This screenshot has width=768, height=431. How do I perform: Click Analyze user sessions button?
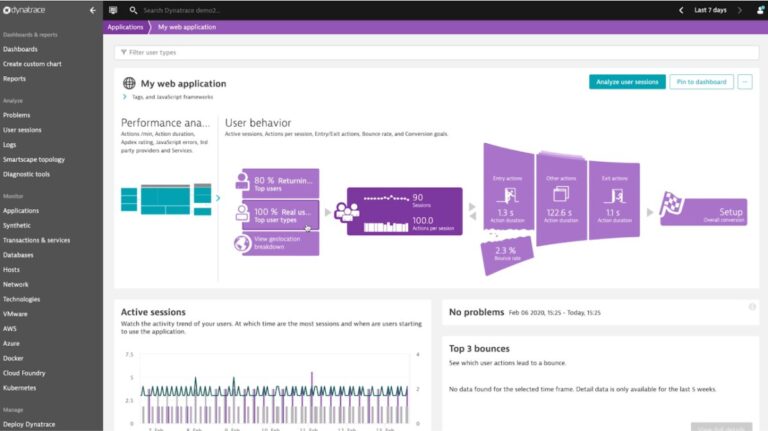[x=627, y=82]
